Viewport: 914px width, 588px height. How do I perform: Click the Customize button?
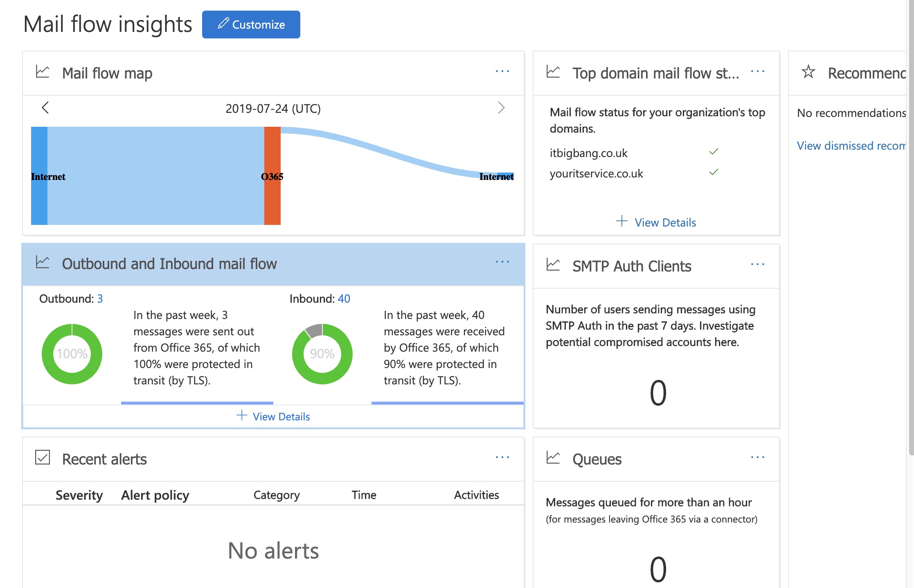pos(251,25)
